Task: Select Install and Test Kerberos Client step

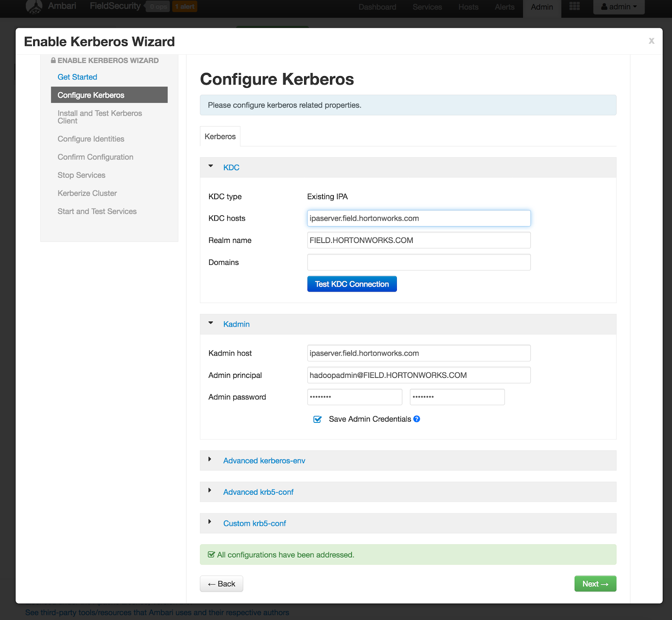Action: point(100,117)
